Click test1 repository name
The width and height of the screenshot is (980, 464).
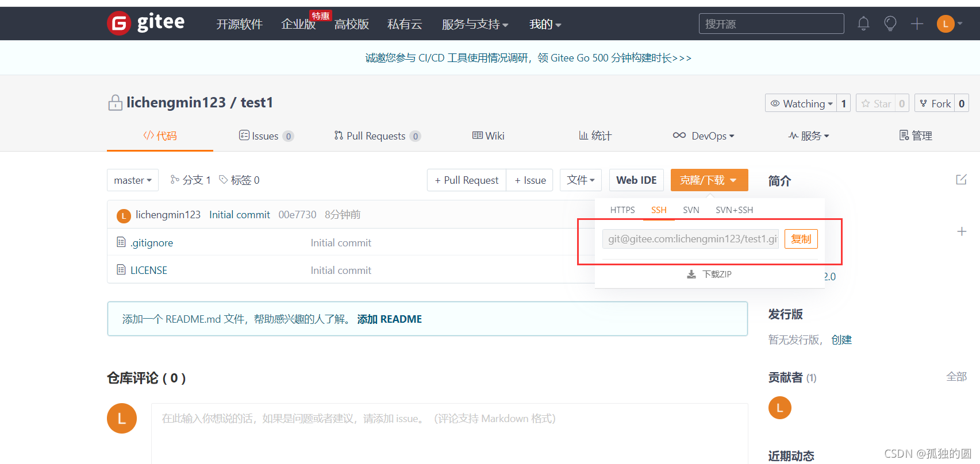click(257, 103)
